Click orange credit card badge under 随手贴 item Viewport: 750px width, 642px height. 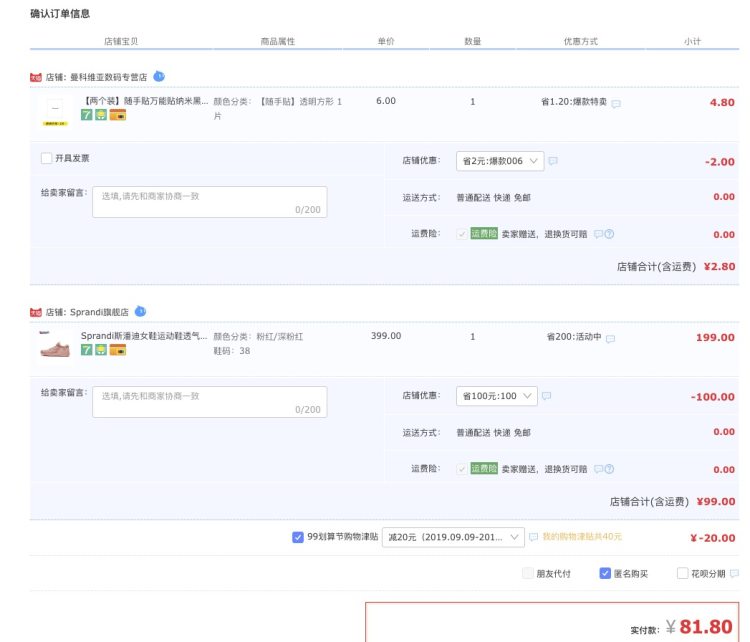[118, 115]
